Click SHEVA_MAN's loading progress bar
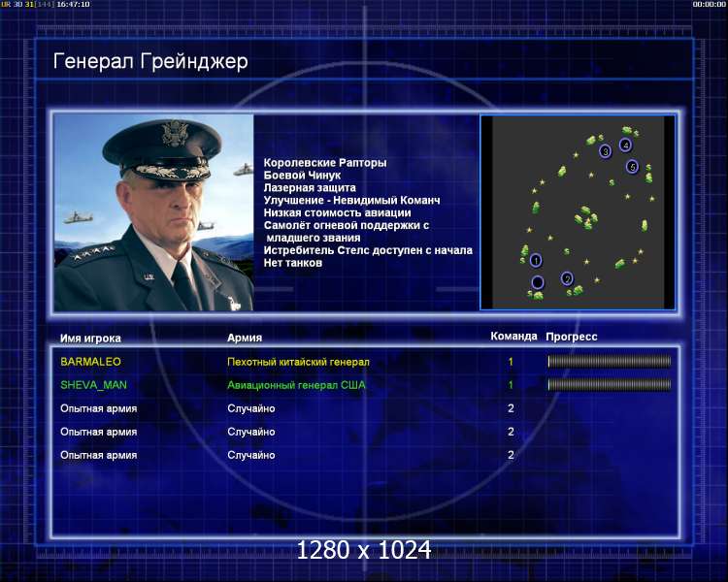Image resolution: width=728 pixels, height=582 pixels. 610,384
